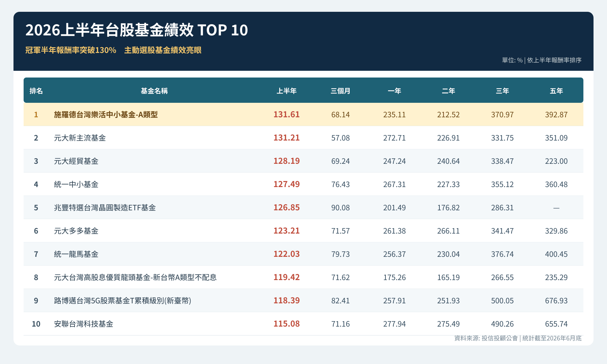Click subtitle 冠軍半年報酬率突破130%

(x=71, y=50)
